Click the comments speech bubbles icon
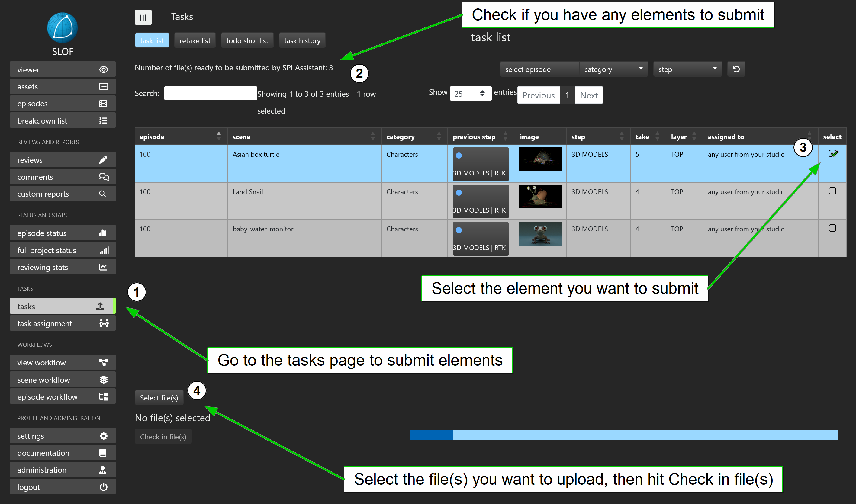This screenshot has width=856, height=504. pos(103,177)
